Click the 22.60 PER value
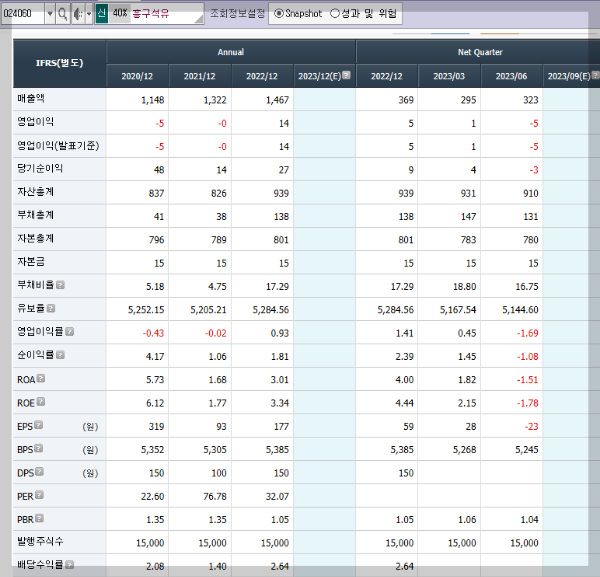The image size is (600, 577). [152, 497]
